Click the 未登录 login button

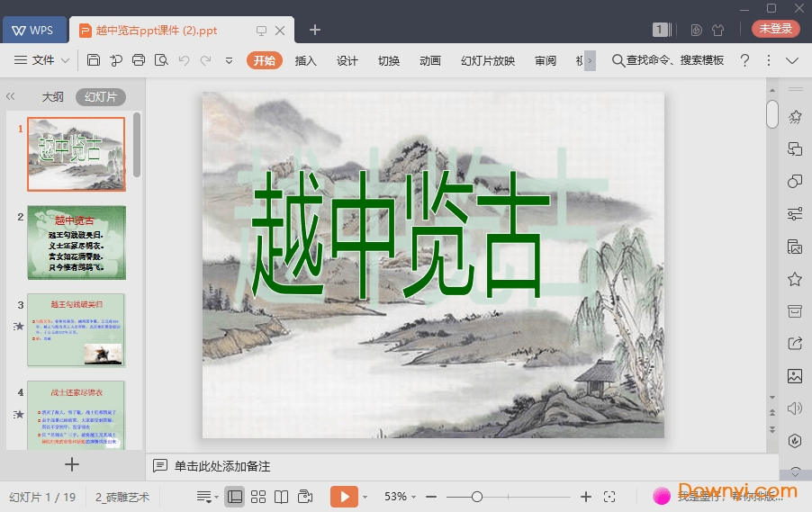coord(775,29)
